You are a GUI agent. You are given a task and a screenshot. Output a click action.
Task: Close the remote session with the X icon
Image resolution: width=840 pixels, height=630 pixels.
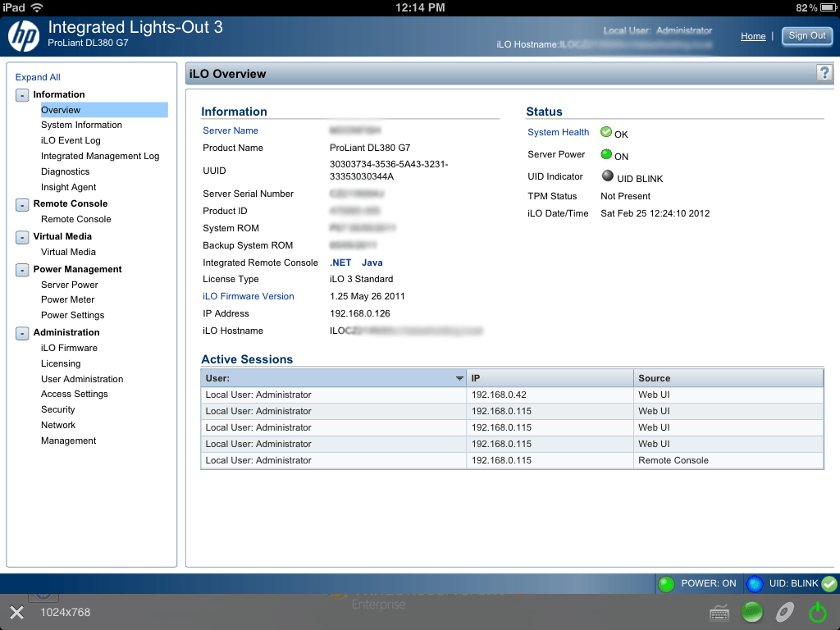coord(16,612)
